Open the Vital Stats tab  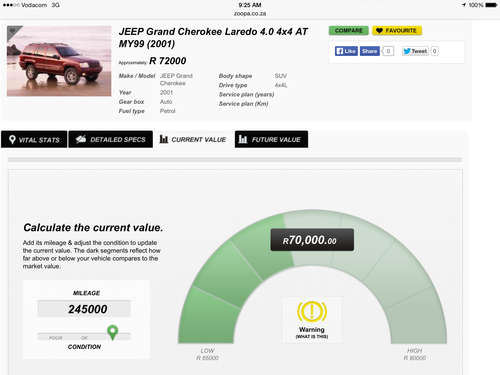(x=34, y=139)
